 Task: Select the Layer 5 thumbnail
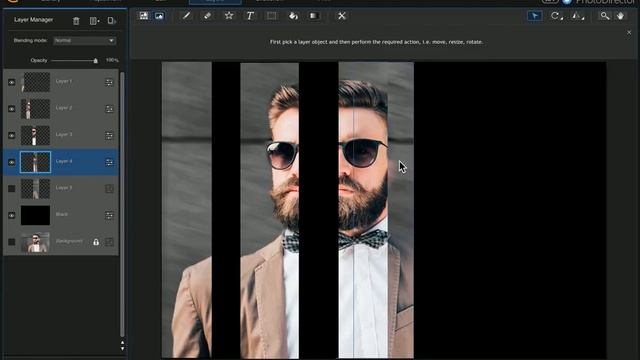(x=36, y=189)
